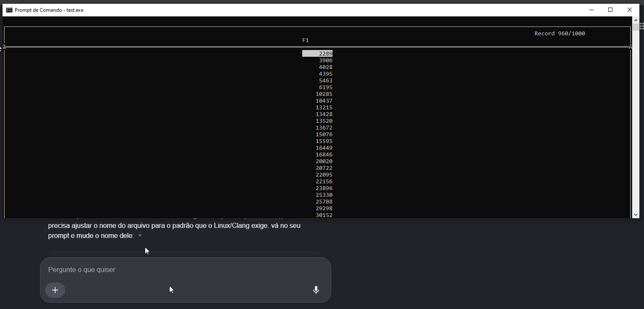Click the console scrollbar down arrow
This screenshot has height=309, width=644.
tap(636, 215)
